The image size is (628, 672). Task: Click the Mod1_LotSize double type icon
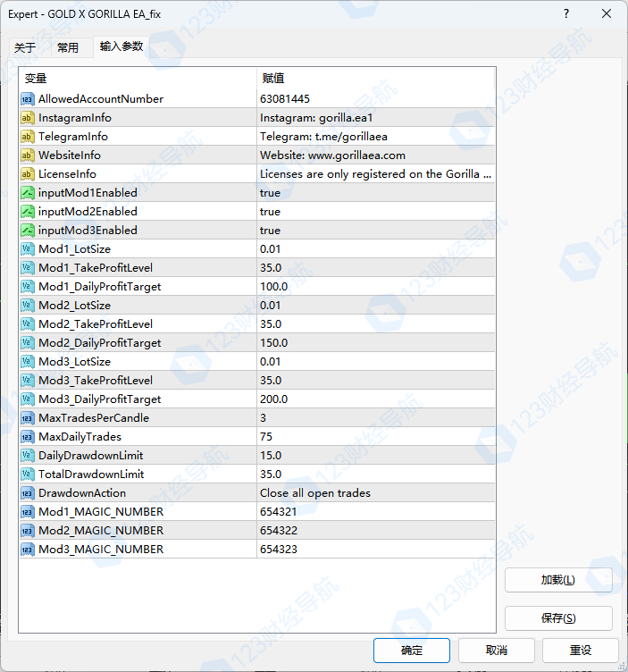click(x=28, y=249)
